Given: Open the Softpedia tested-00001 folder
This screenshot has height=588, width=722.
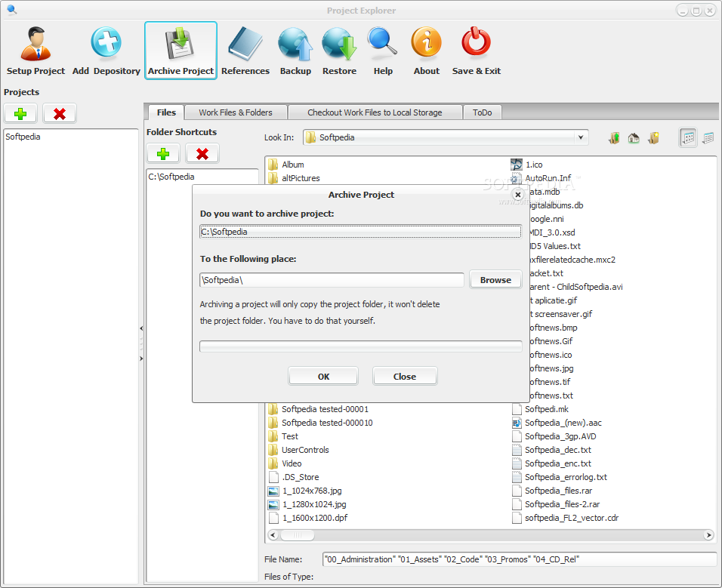Looking at the screenshot, I should pyautogui.click(x=319, y=409).
